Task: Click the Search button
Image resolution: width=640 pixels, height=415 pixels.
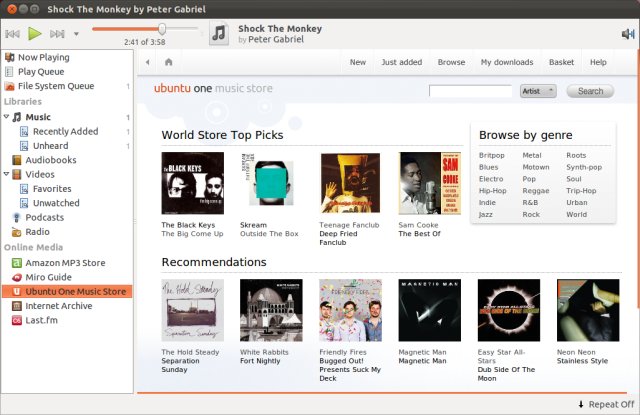Action: (x=590, y=91)
